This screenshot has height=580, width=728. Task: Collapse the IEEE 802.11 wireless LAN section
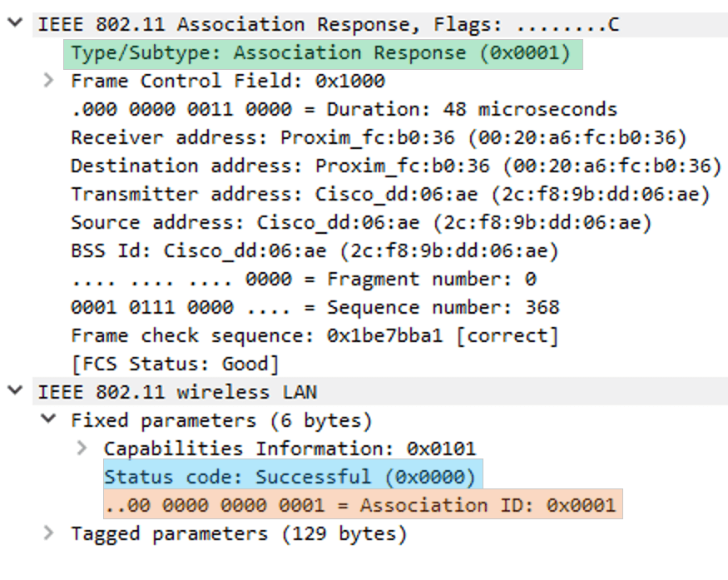[x=14, y=391]
